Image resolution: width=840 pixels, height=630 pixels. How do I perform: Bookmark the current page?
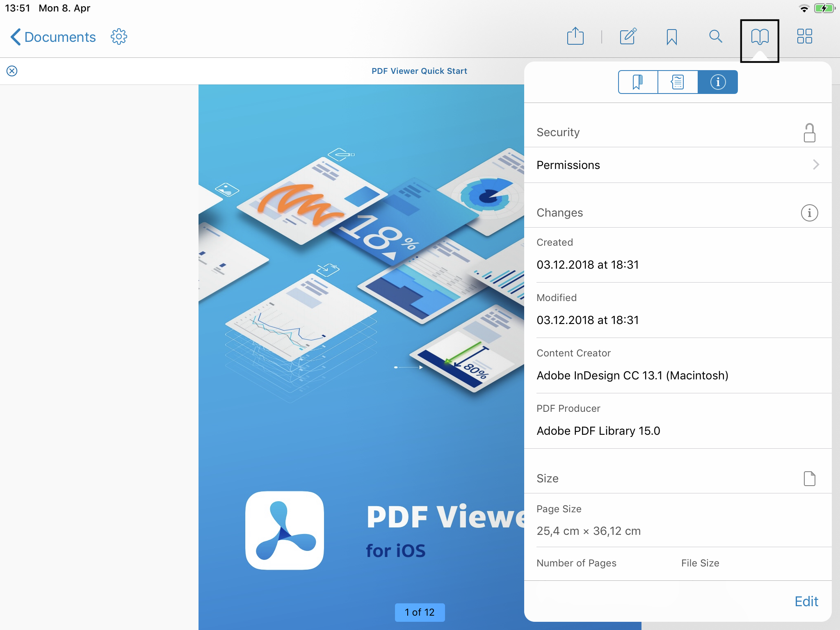pyautogui.click(x=671, y=37)
